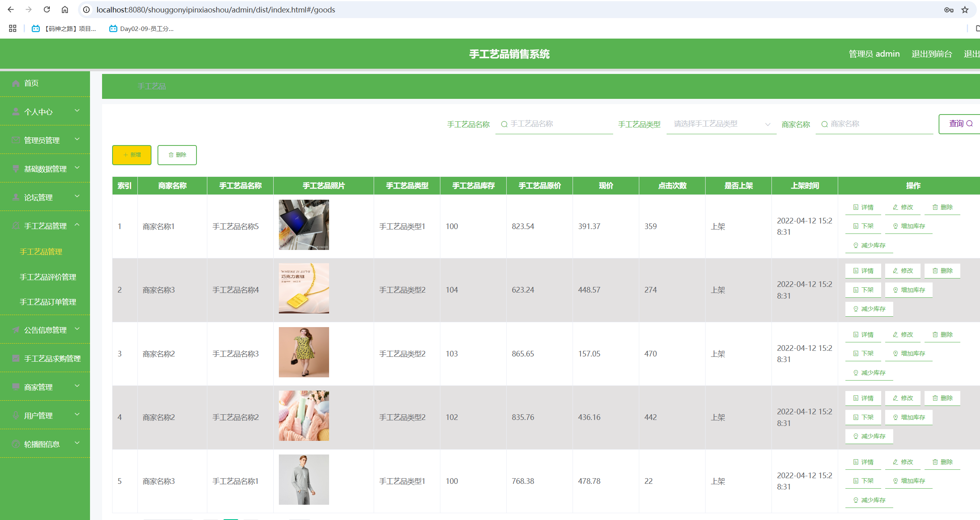Click the 首页 home icon in sidebar
This screenshot has height=520, width=980.
pos(16,83)
